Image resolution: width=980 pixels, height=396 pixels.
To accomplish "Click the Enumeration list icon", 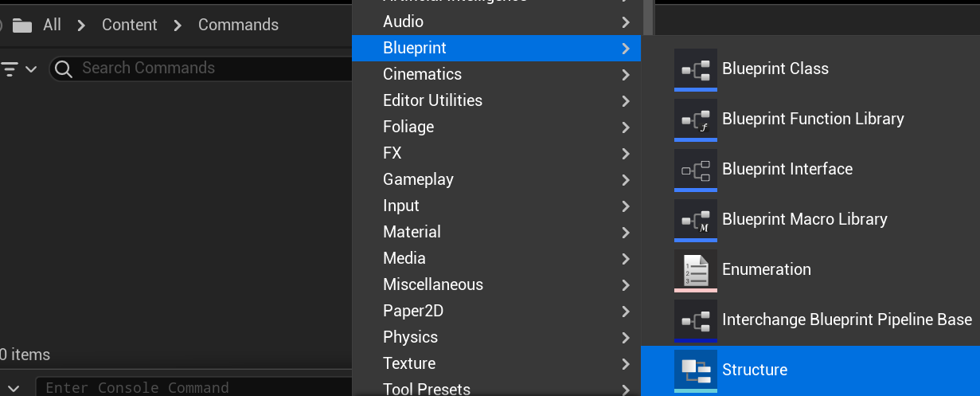I will 695,270.
